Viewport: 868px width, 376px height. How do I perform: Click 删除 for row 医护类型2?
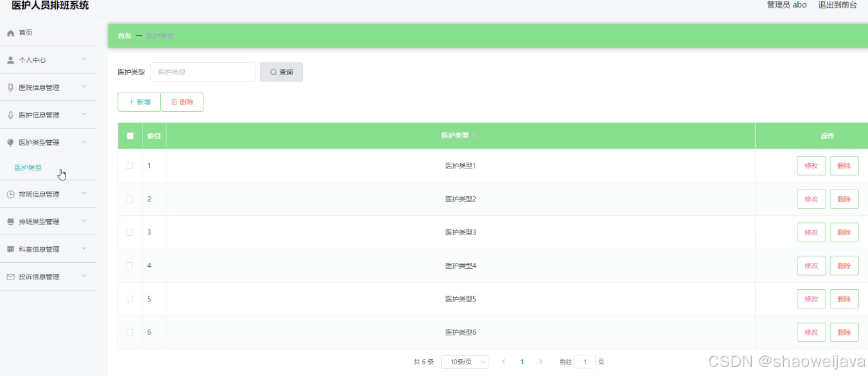coord(844,199)
